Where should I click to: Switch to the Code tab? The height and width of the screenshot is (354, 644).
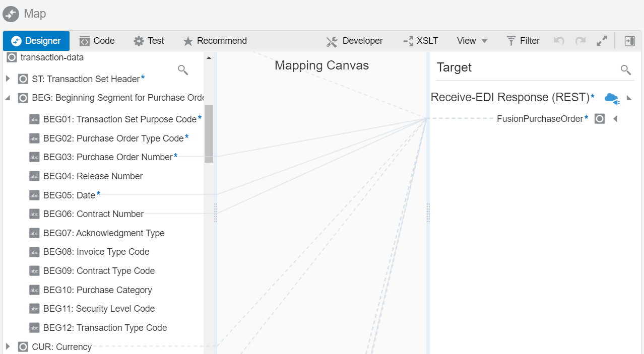[x=97, y=41]
